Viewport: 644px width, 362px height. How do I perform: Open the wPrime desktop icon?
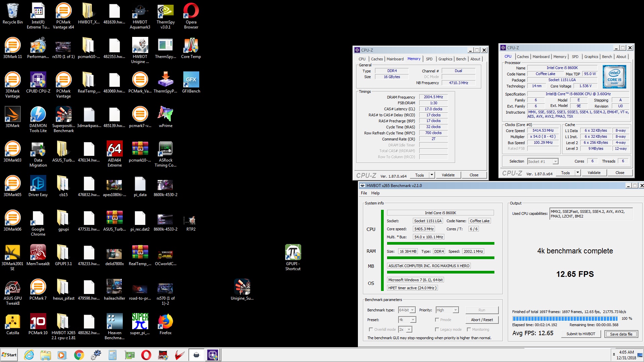165,117
